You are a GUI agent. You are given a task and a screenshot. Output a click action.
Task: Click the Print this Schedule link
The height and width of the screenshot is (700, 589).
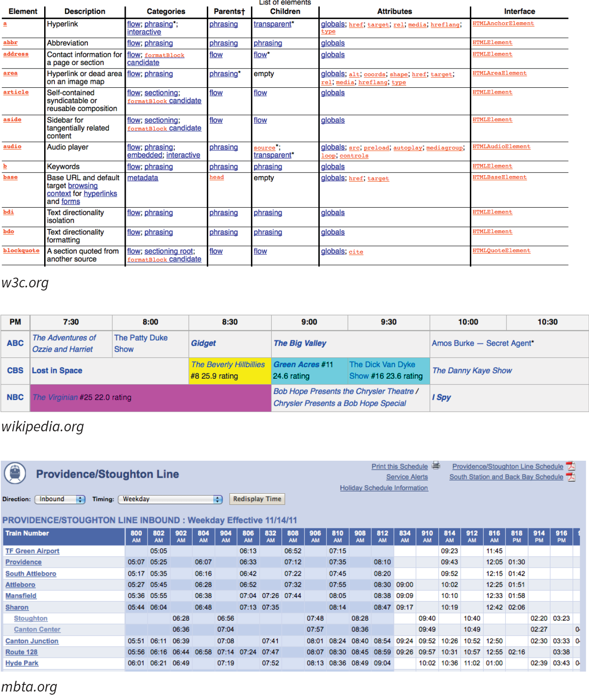click(400, 467)
